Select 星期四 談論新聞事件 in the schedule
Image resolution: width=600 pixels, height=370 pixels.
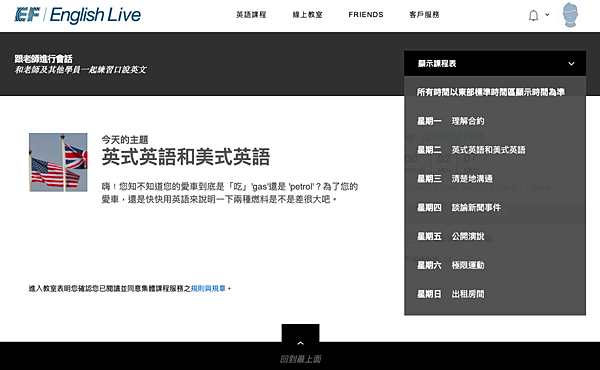(459, 208)
